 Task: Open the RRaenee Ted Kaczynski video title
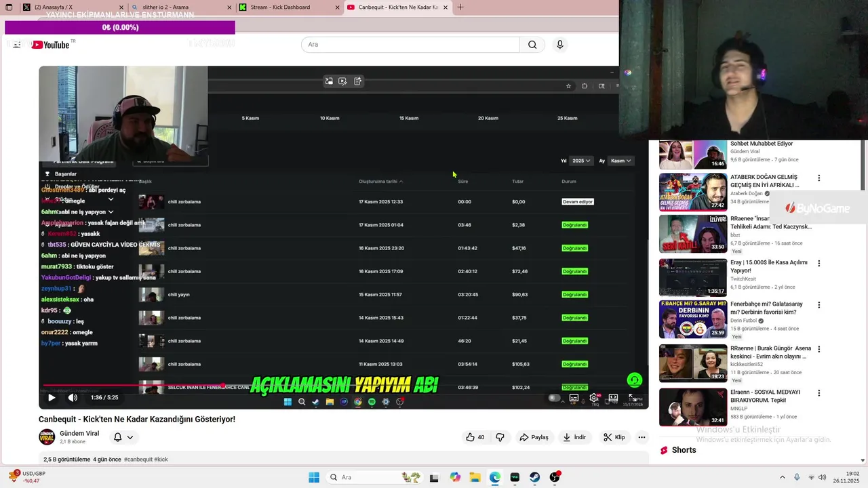click(770, 223)
